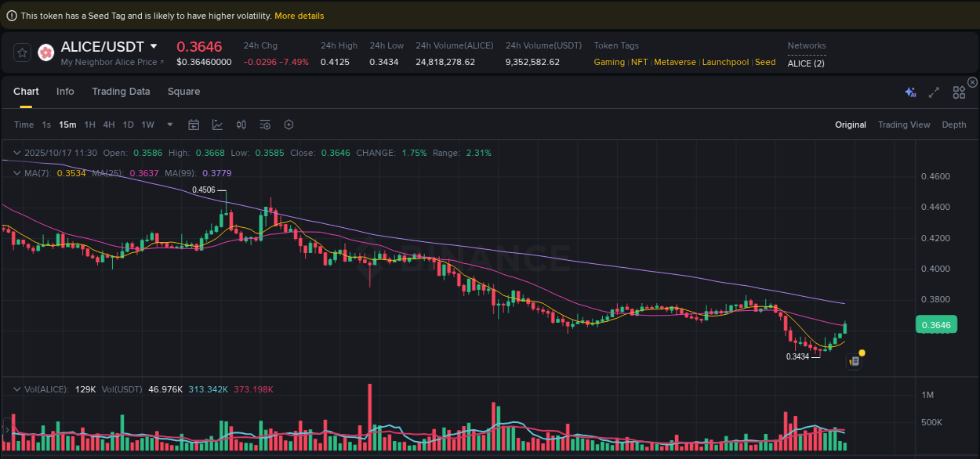
Task: Click the AI assistant sparkle icon
Action: [910, 92]
